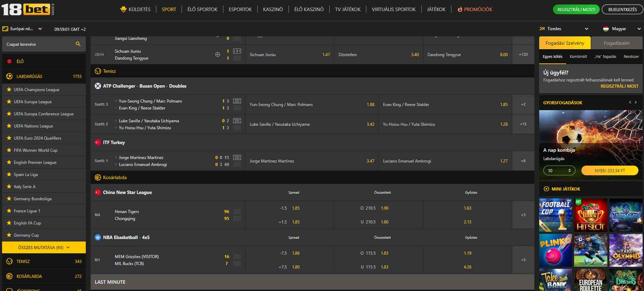Expand ÖSSZES MUTATÁSA (93) leagues list

click(44, 247)
